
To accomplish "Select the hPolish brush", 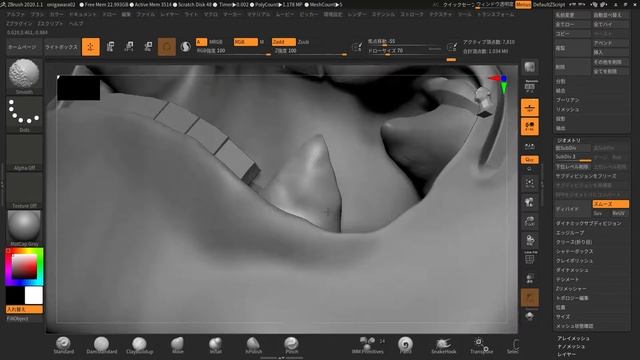I will point(253,345).
